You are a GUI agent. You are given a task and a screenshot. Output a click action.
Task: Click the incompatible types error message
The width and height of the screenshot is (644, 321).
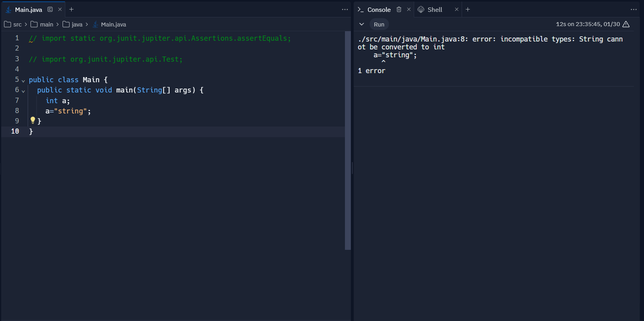[x=490, y=43]
